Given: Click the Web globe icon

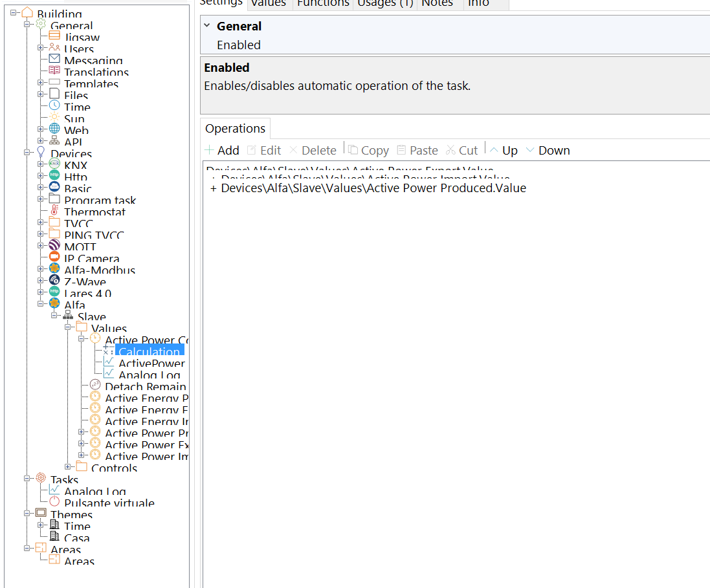Looking at the screenshot, I should click(54, 130).
